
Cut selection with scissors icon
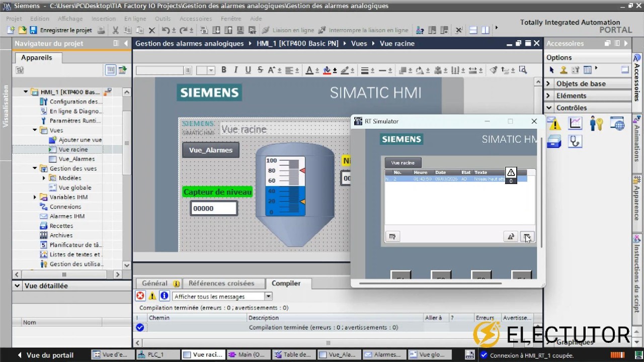coord(115,30)
